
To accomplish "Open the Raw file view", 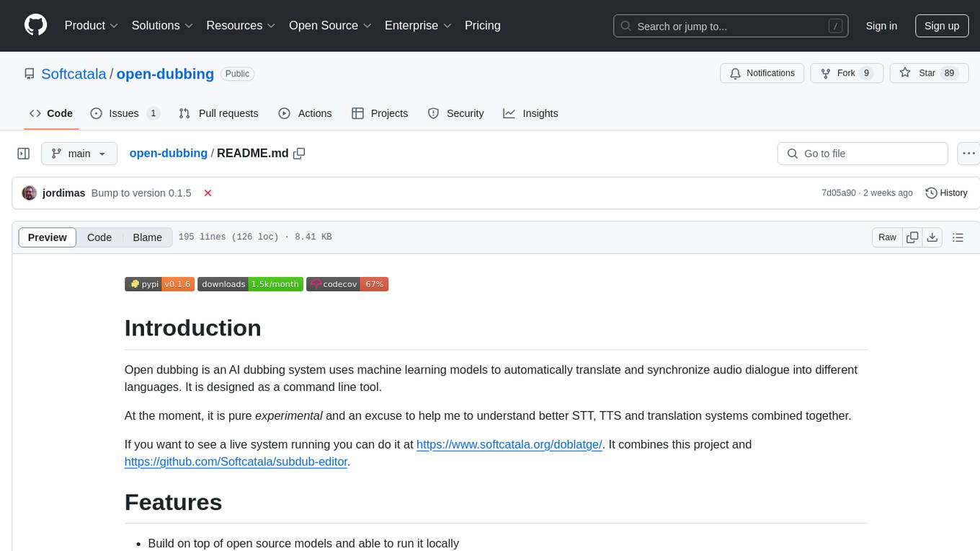I will coord(888,237).
